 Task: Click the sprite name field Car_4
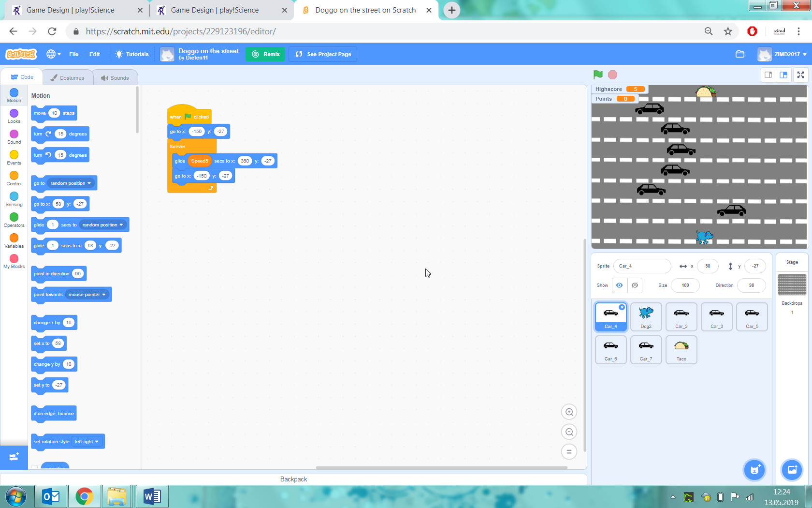(x=642, y=266)
